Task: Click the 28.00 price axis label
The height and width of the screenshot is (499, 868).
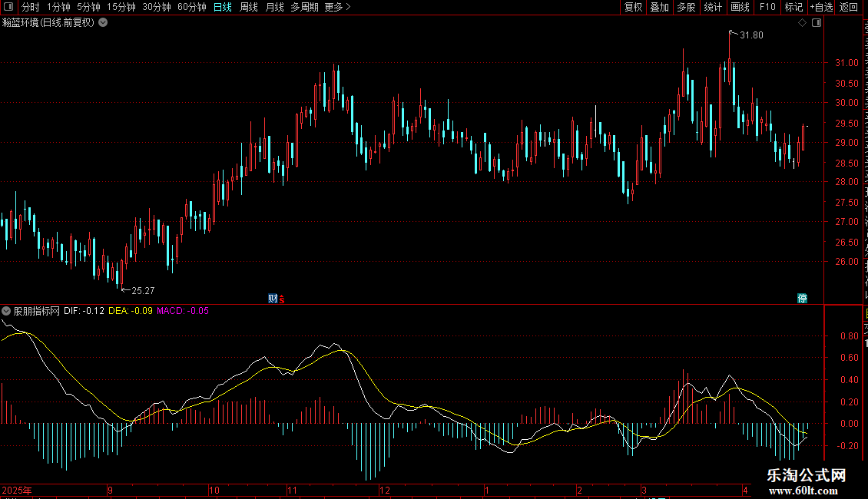Action: (847, 182)
